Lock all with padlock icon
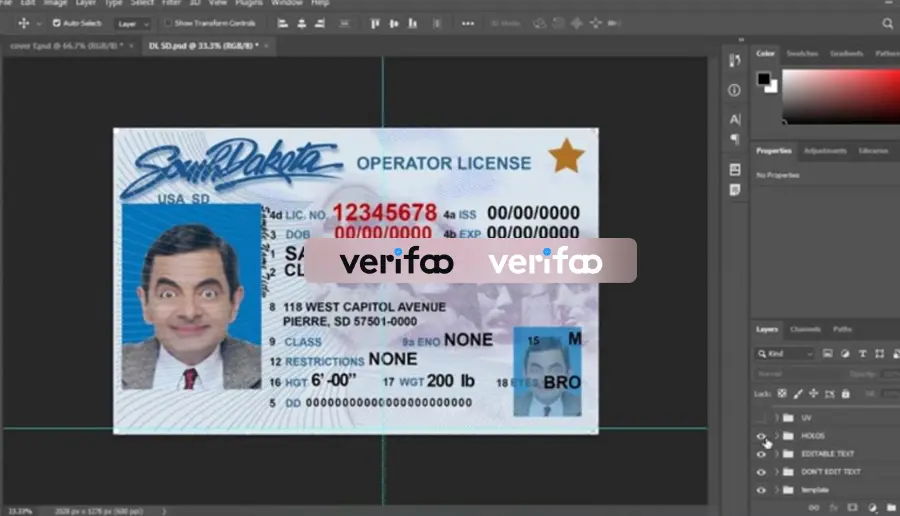Viewport: 900px width, 516px height. [845, 394]
